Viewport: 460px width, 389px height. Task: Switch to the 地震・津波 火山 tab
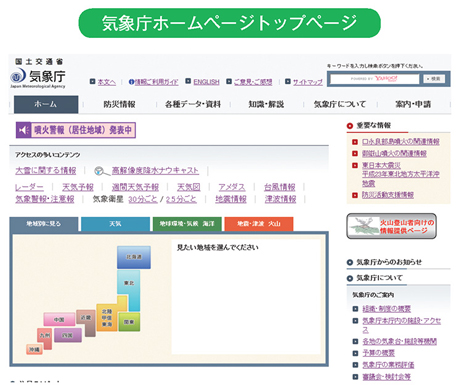pos(259,224)
